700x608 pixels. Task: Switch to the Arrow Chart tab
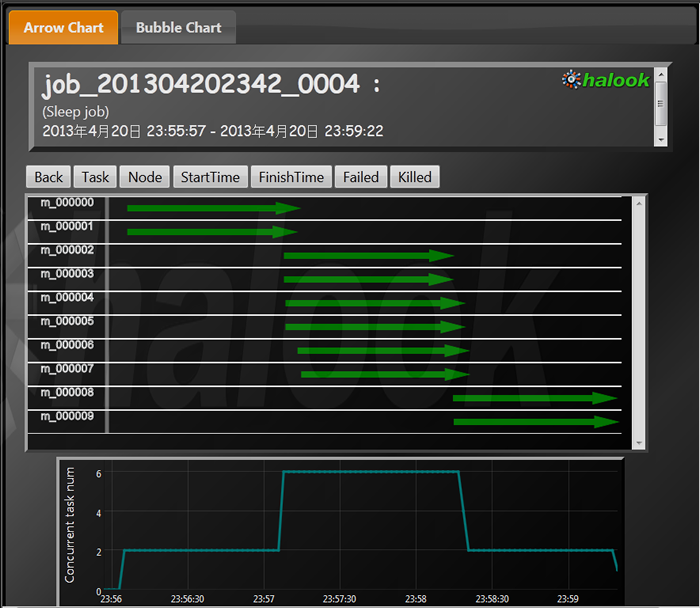pyautogui.click(x=63, y=27)
